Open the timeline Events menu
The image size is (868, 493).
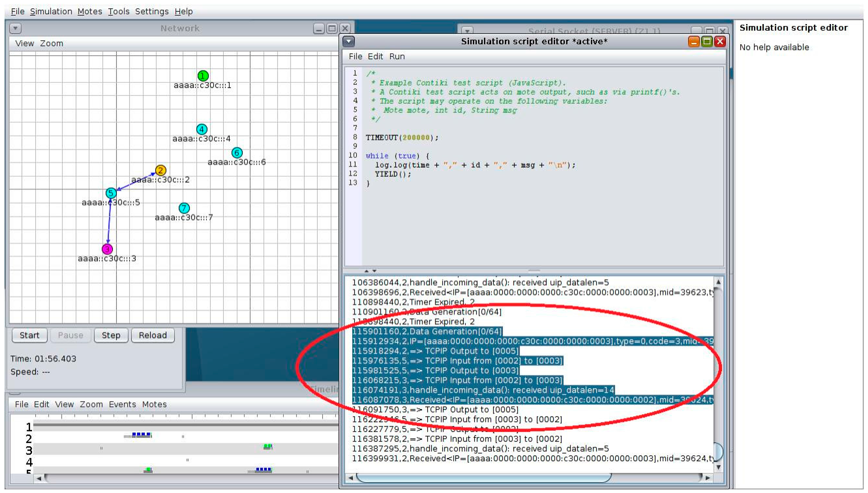[122, 404]
